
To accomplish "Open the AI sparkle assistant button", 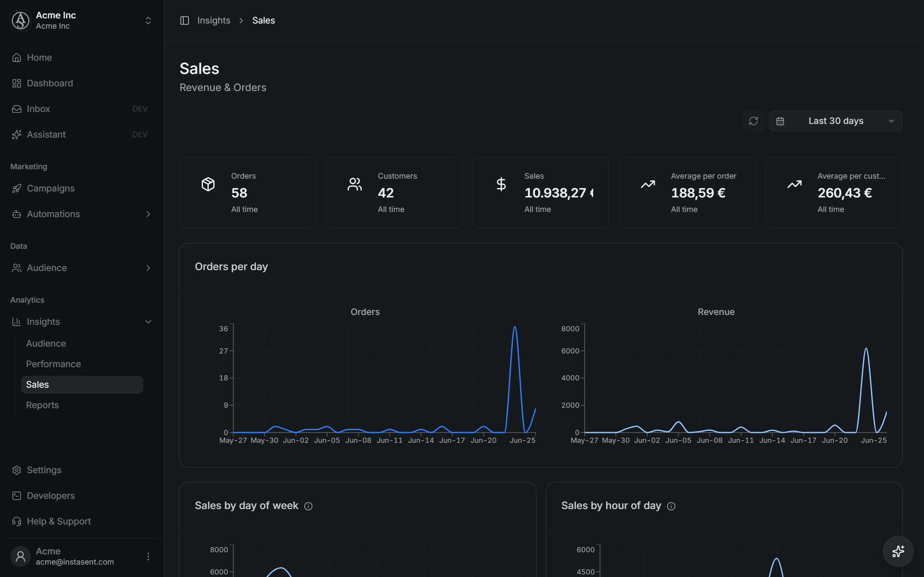I will coord(898,551).
